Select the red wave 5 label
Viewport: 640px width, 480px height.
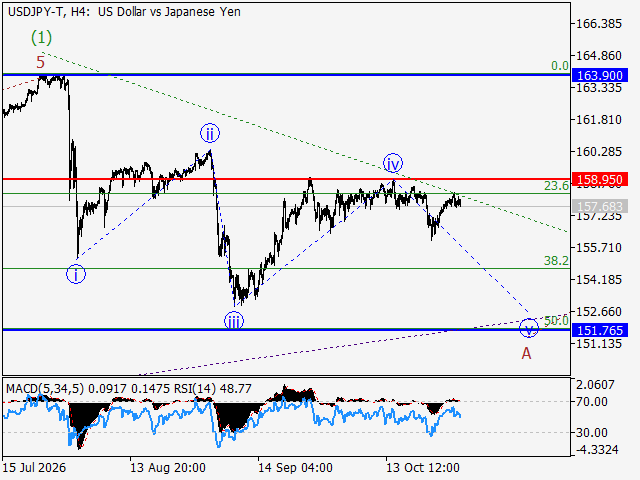click(x=40, y=62)
